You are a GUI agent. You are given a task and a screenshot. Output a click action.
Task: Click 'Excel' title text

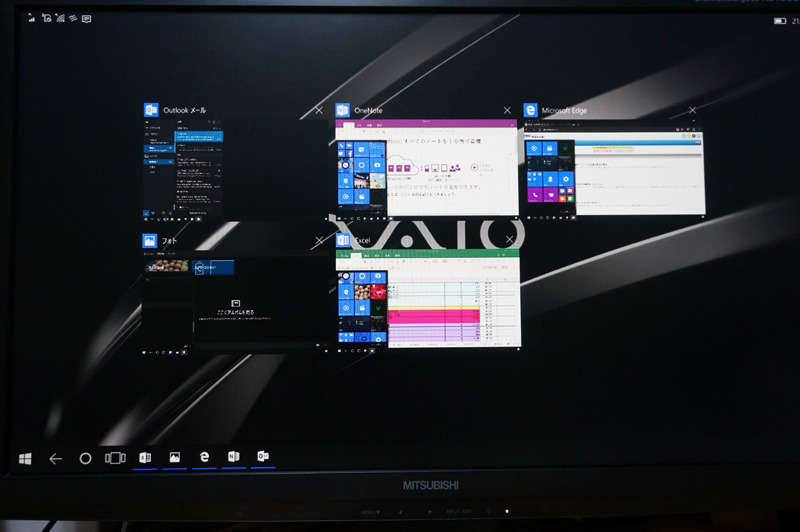tap(362, 240)
